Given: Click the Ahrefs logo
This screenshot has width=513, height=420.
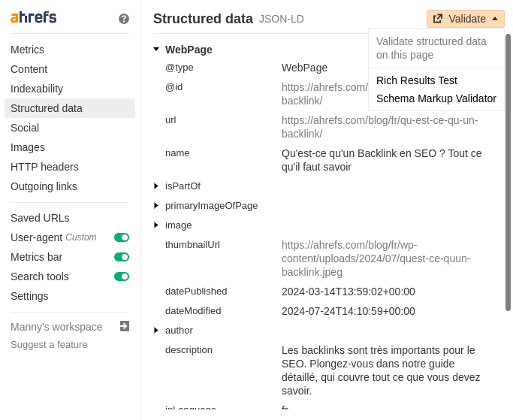Looking at the screenshot, I should click(x=33, y=17).
